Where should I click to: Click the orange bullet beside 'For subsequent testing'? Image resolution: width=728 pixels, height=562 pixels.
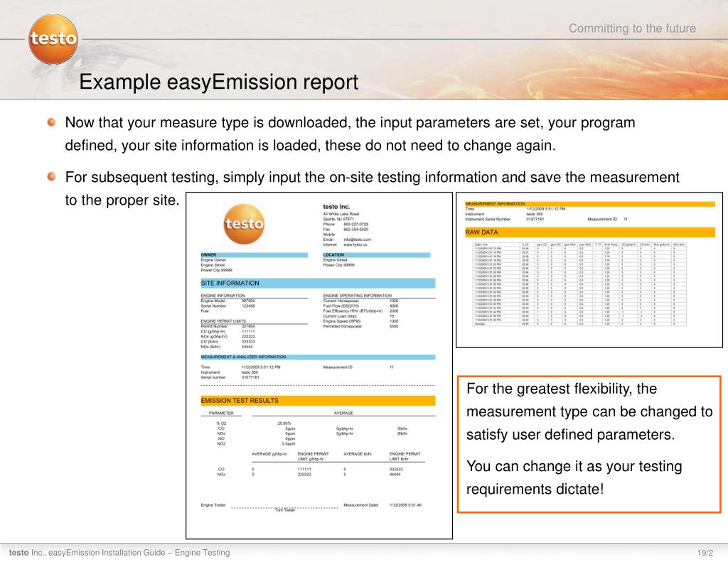[x=51, y=177]
